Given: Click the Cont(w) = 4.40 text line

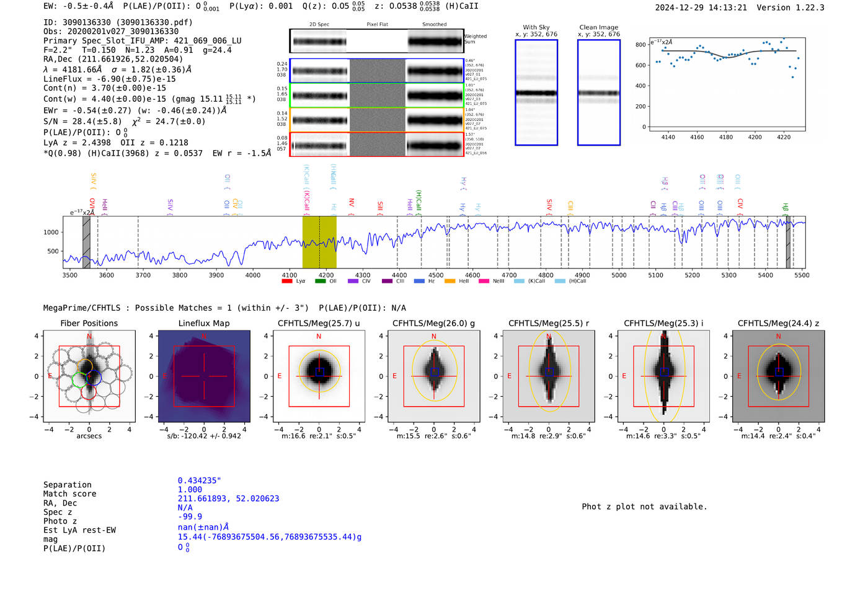Looking at the screenshot, I should tap(149, 99).
